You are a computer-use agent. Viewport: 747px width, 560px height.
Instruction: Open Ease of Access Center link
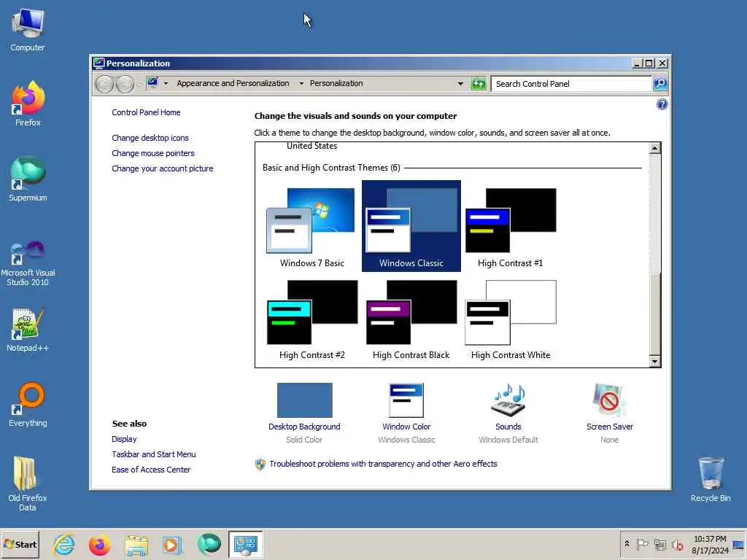151,470
